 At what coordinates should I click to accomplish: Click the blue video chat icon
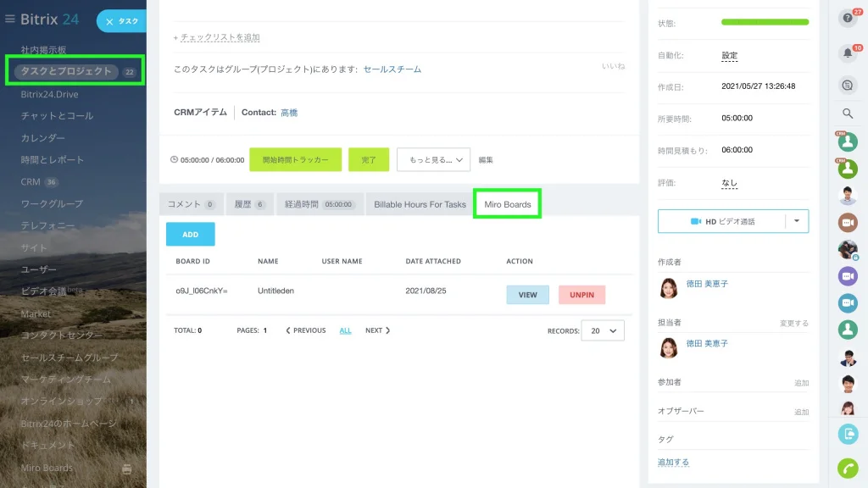[848, 302]
